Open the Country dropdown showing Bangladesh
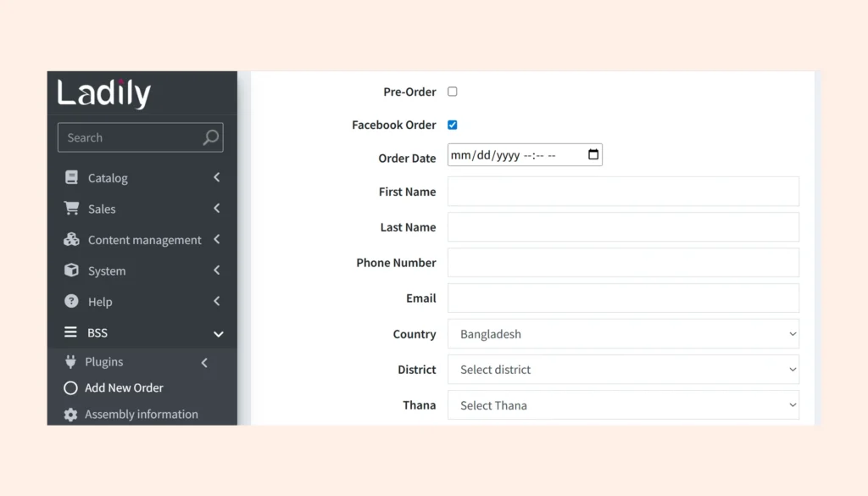The image size is (868, 496). click(623, 334)
